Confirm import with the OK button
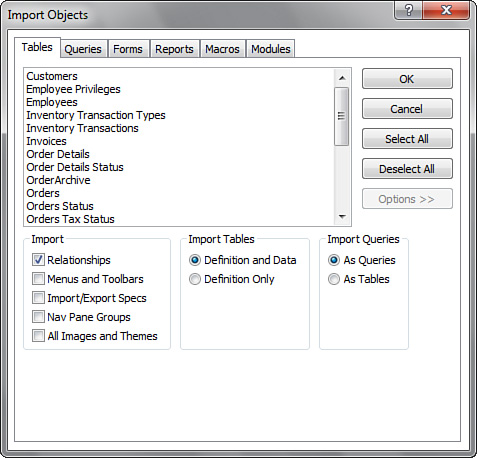This screenshot has width=477, height=458. [407, 79]
